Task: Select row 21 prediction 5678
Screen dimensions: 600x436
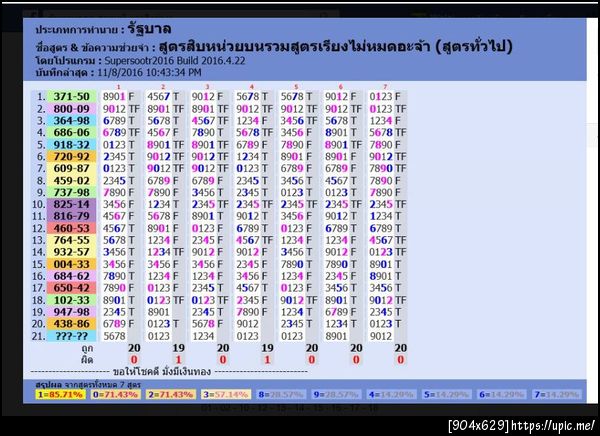Action: point(114,336)
